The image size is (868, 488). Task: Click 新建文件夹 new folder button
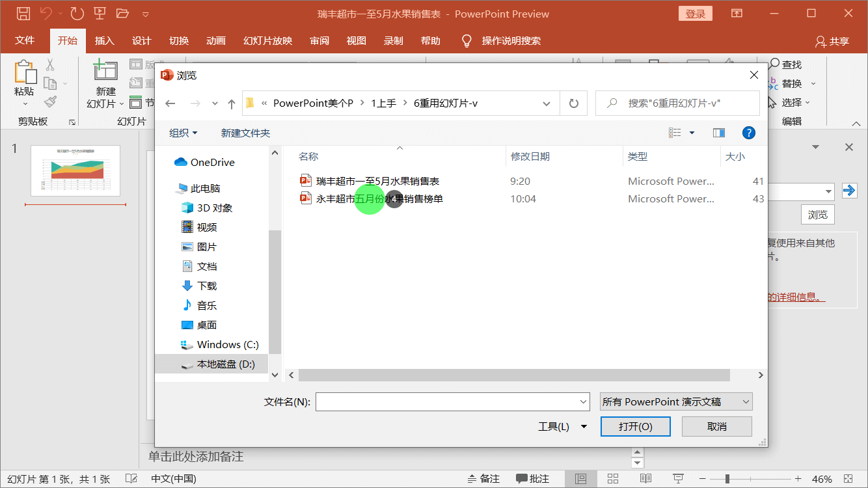(x=245, y=133)
